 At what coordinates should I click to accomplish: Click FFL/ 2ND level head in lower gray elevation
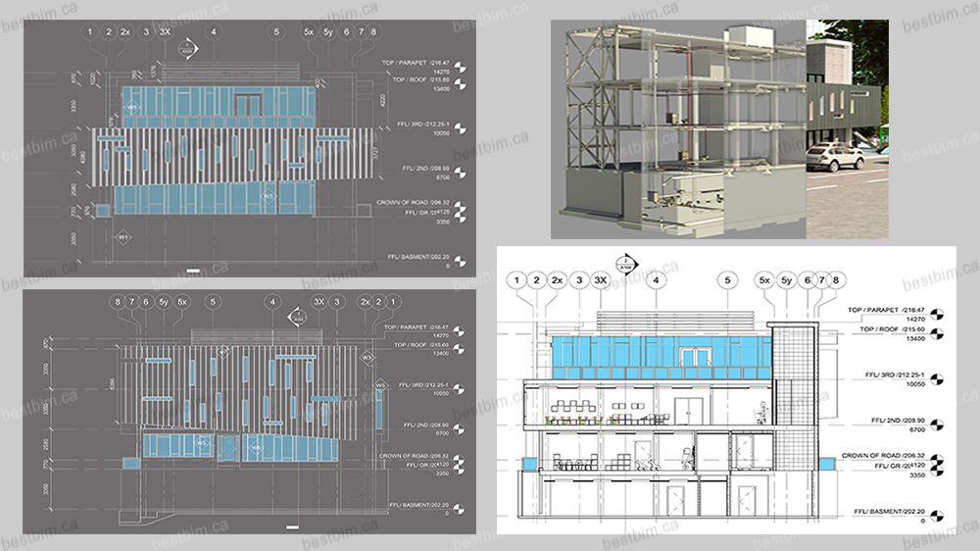coord(459,429)
